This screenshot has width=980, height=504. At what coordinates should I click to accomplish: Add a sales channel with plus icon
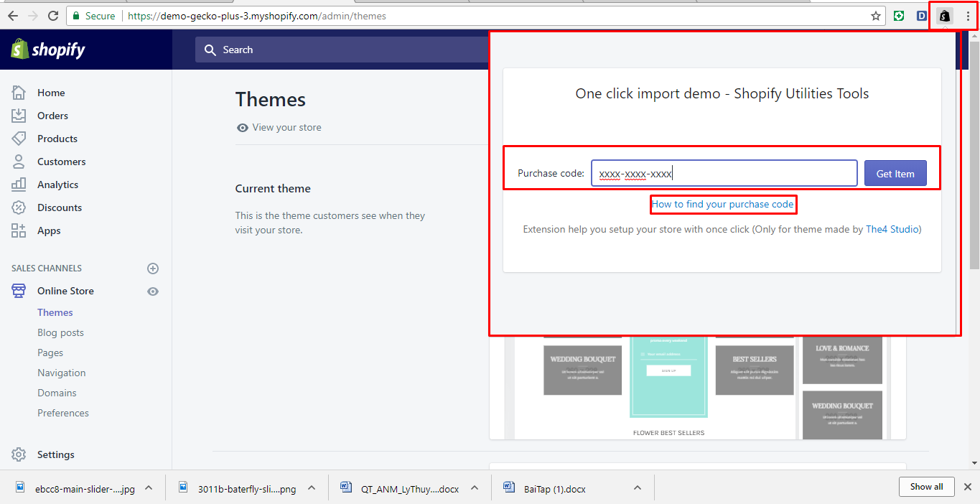point(152,269)
